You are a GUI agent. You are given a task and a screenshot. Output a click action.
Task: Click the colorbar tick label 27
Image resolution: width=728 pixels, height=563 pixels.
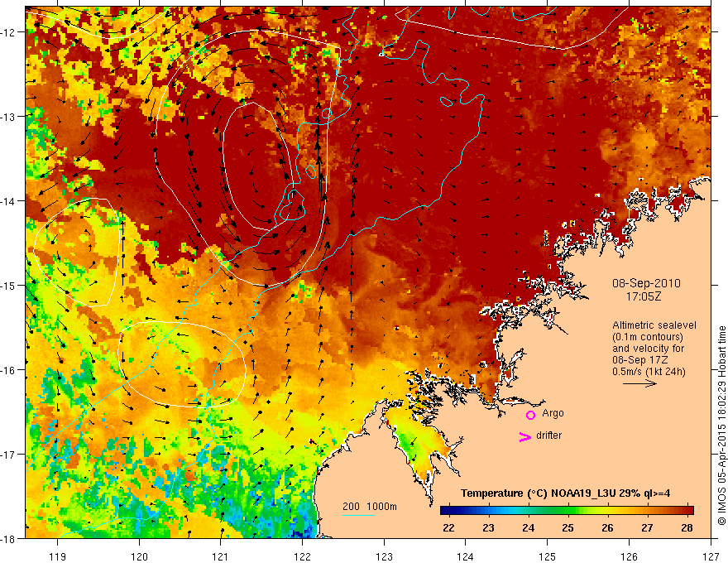coord(647,527)
